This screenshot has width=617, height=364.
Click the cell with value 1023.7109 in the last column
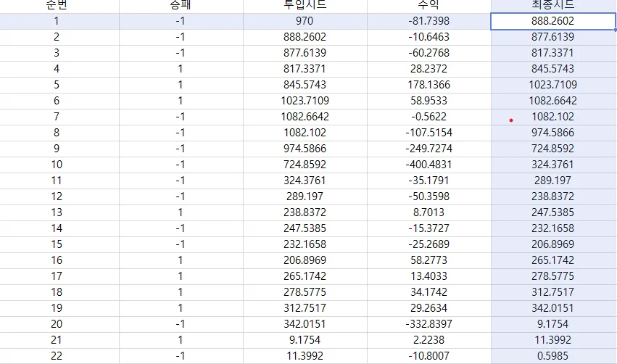pyautogui.click(x=553, y=85)
